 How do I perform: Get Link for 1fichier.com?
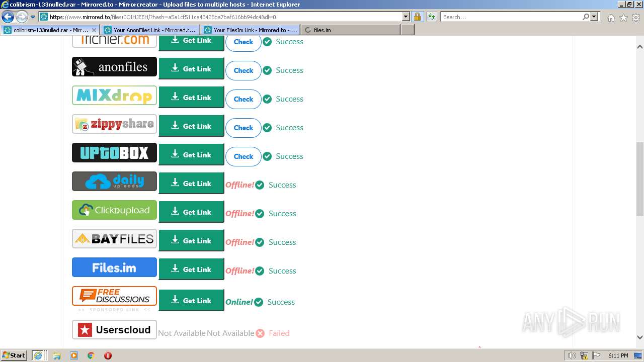click(x=191, y=42)
